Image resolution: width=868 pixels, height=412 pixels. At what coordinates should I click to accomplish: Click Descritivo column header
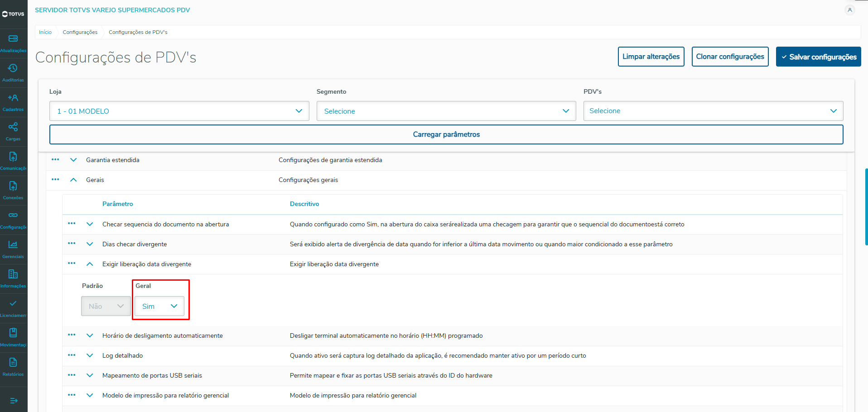pos(304,204)
